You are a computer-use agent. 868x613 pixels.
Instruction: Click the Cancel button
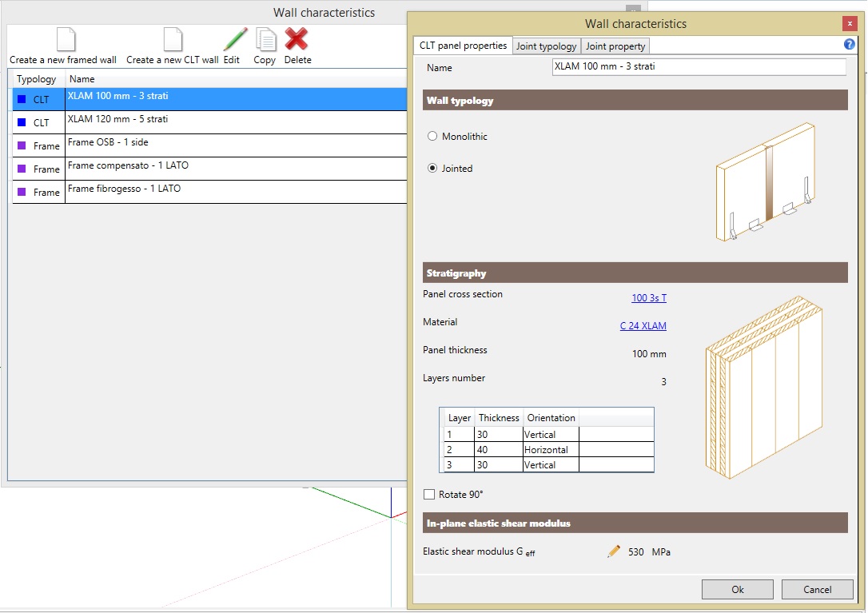point(817,590)
